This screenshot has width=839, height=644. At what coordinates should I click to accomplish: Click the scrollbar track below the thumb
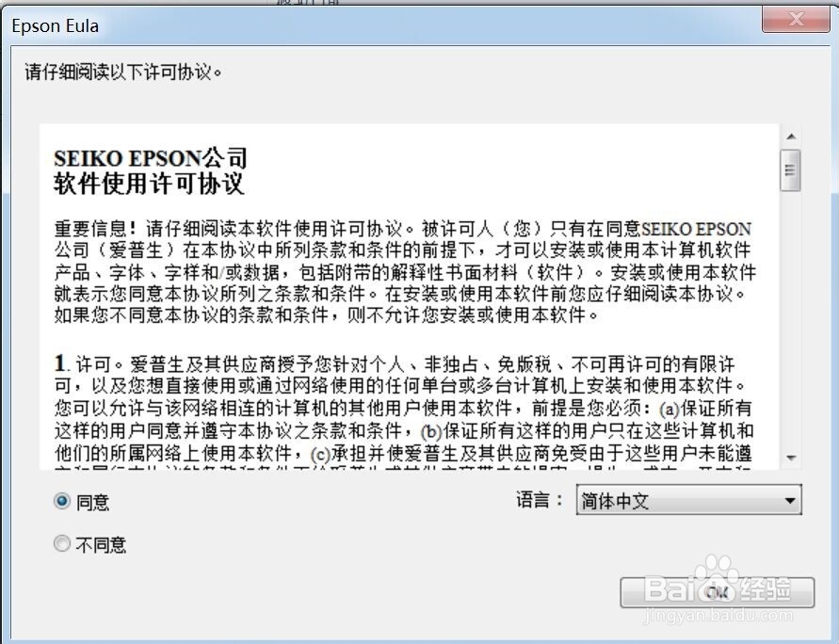pos(791,319)
